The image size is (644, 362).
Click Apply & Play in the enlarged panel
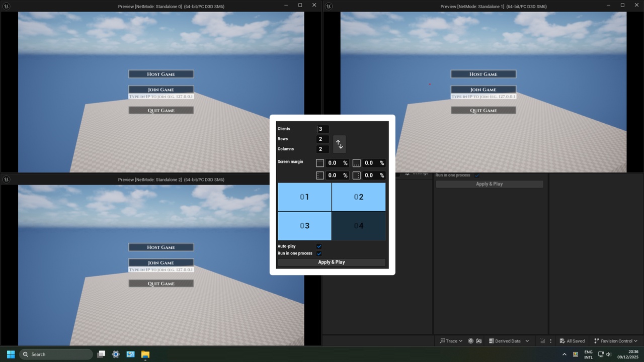pos(332,262)
